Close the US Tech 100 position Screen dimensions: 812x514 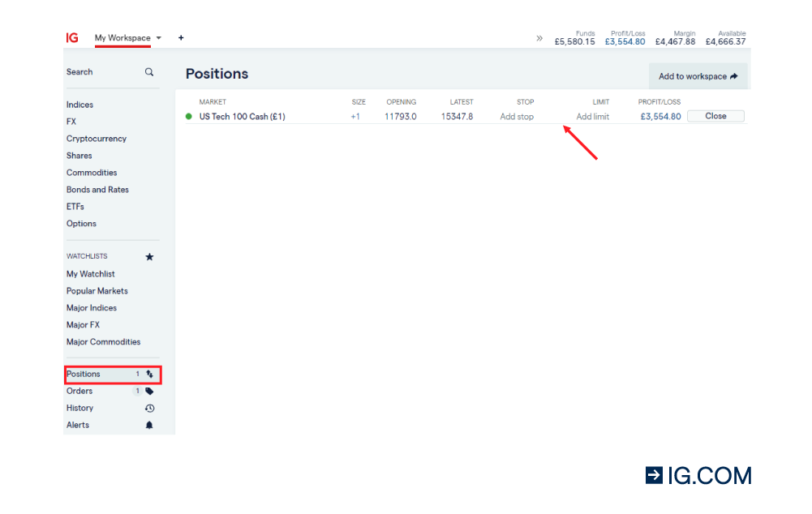(715, 116)
